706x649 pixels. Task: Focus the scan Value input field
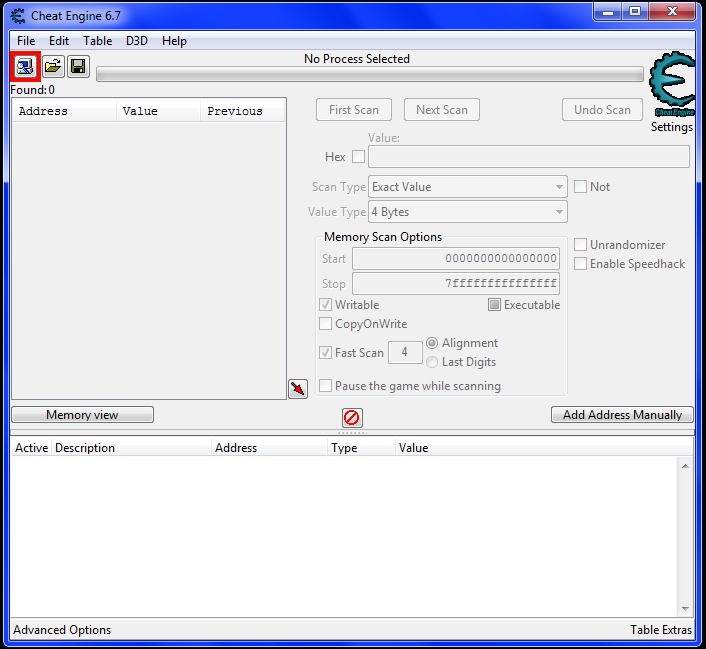(x=529, y=157)
